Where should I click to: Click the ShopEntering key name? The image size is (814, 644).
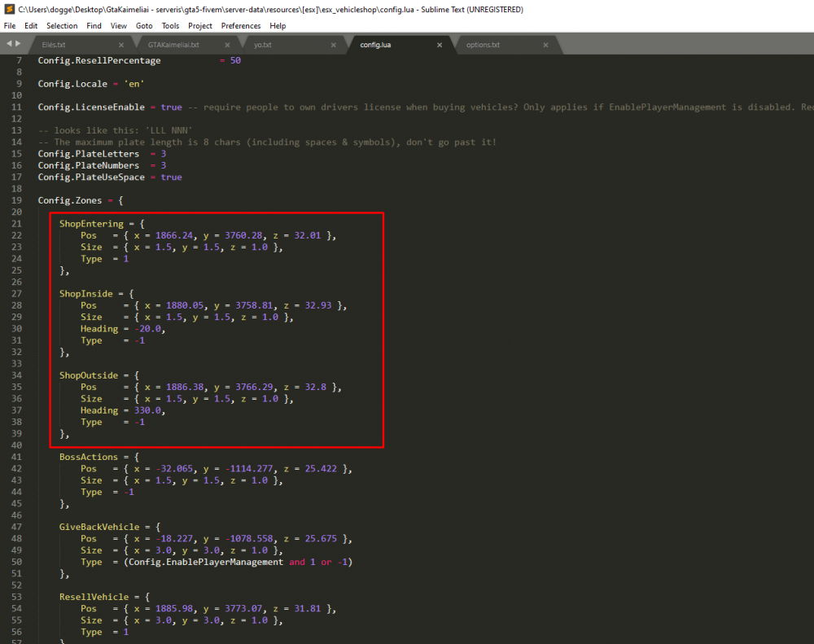point(91,224)
